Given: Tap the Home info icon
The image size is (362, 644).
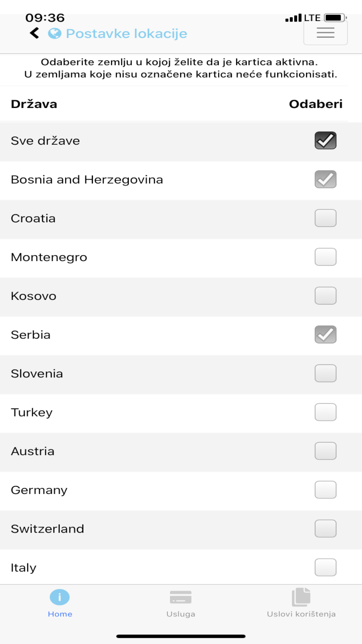Looking at the screenshot, I should point(60,597).
